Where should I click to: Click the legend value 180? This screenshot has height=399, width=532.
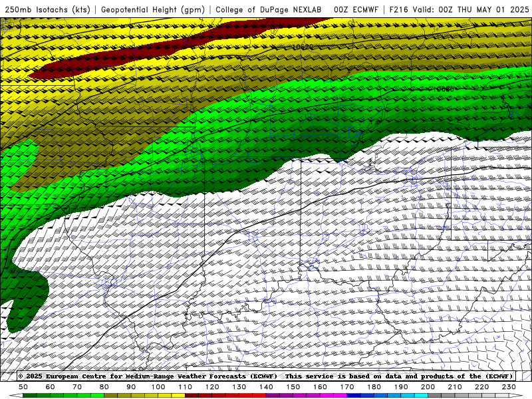coord(374,387)
